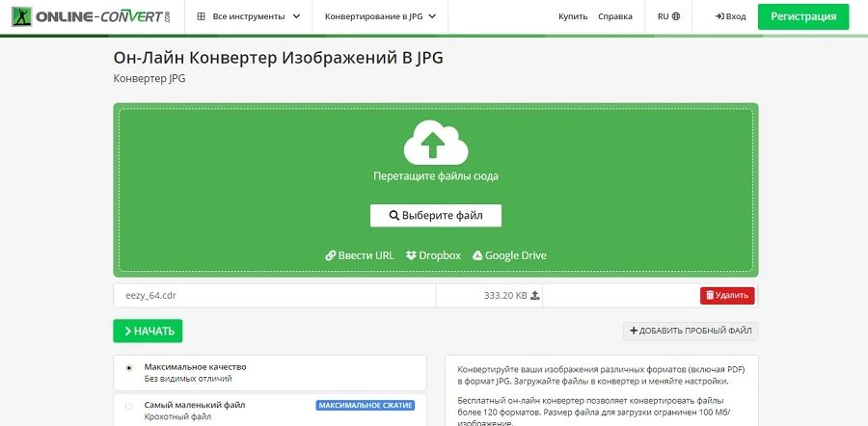Choose the Google Drive upload option
This screenshot has width=868, height=426.
click(x=509, y=255)
